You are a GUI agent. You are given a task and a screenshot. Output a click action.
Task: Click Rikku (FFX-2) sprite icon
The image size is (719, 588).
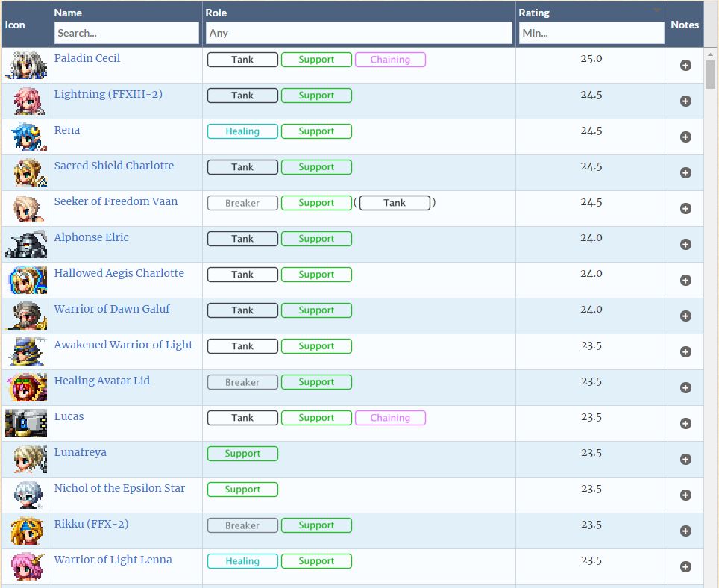coord(27,530)
